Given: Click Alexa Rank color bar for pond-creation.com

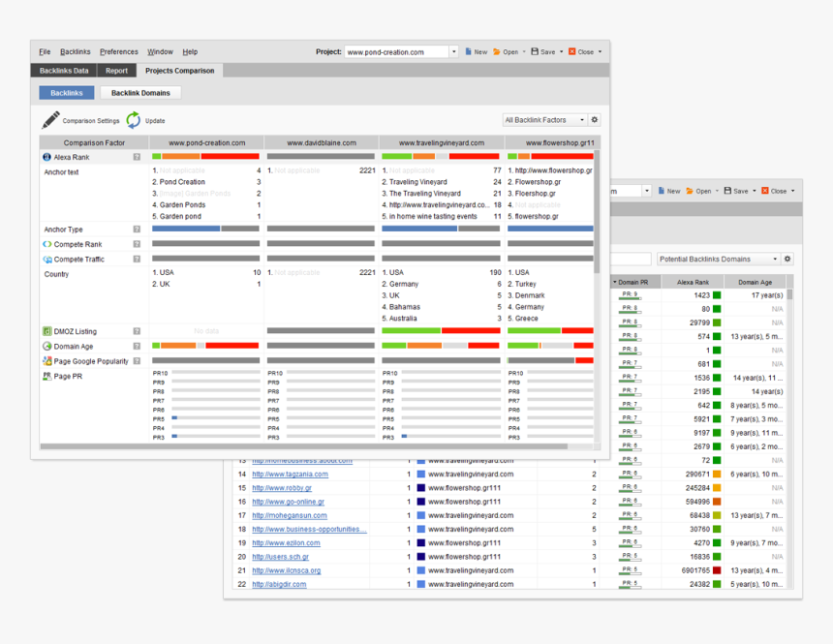Looking at the screenshot, I should pos(205,156).
